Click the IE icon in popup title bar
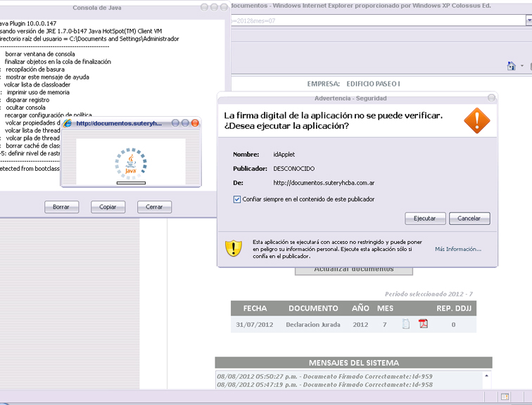The width and height of the screenshot is (532, 405). (68, 123)
